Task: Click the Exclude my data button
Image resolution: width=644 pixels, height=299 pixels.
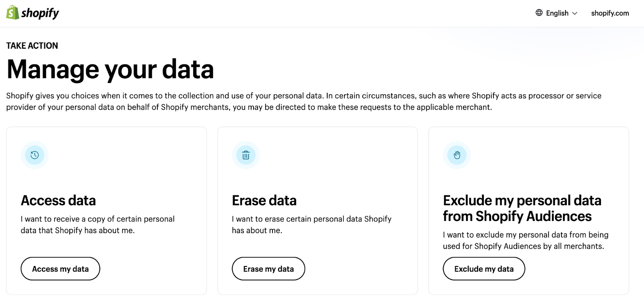Action: (x=484, y=268)
